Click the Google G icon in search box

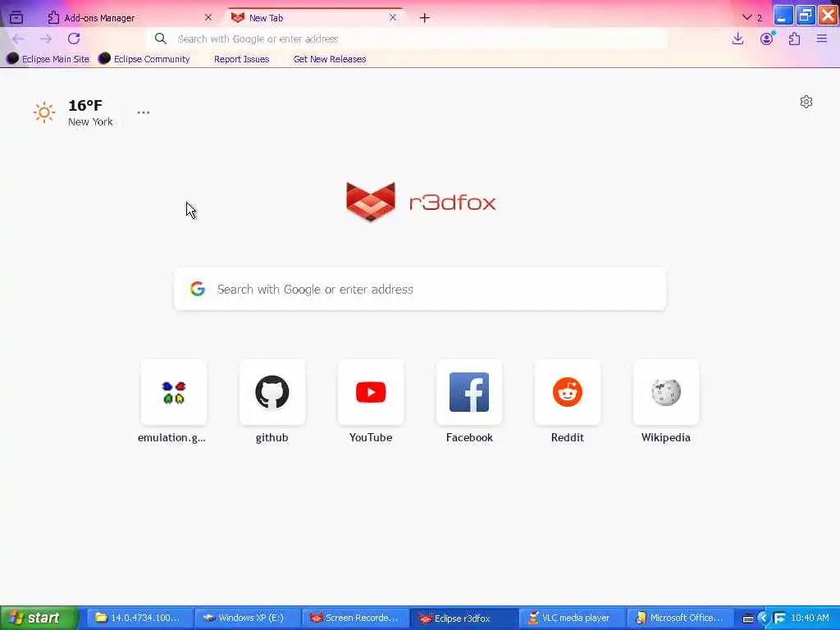tap(198, 290)
